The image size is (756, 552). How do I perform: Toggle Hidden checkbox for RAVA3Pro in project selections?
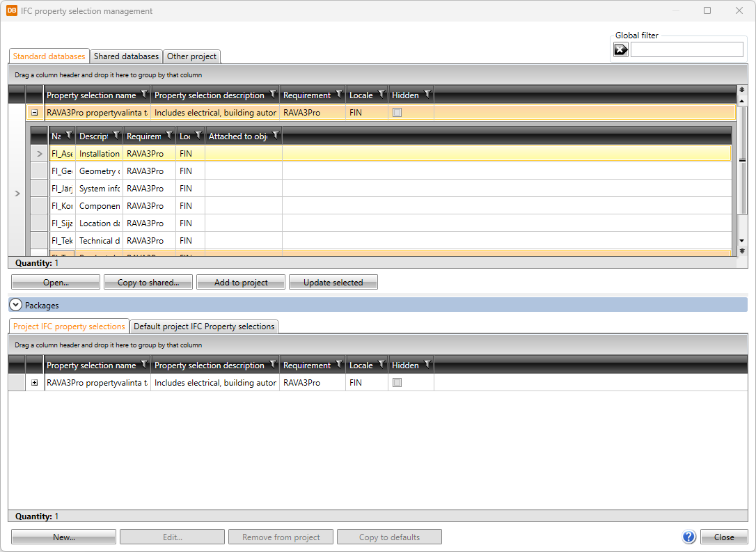[397, 383]
